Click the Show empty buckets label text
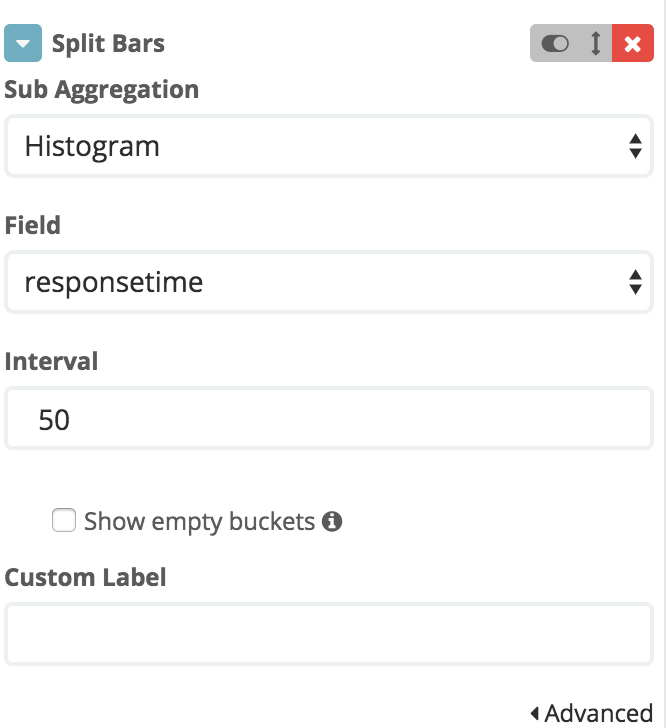Screen dimensions: 666x728 (x=200, y=521)
